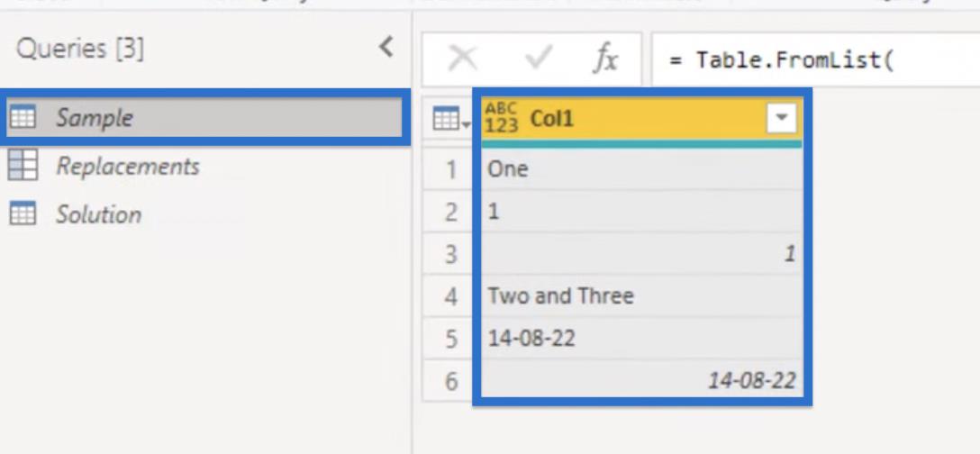Select the Sample query
Image resolution: width=980 pixels, height=454 pixels.
point(204,118)
